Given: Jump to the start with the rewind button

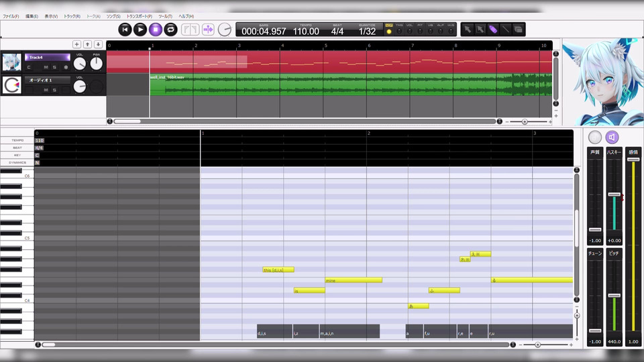Looking at the screenshot, I should [125, 29].
